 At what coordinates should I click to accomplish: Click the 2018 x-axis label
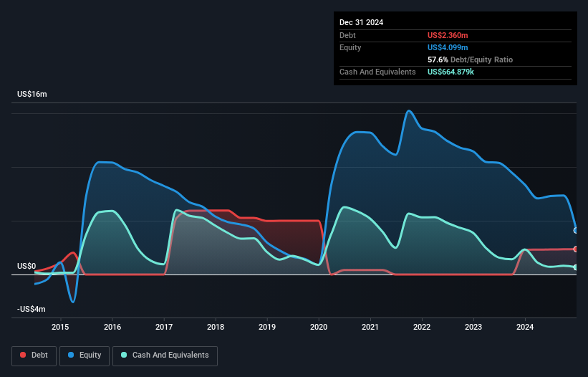tap(216, 327)
